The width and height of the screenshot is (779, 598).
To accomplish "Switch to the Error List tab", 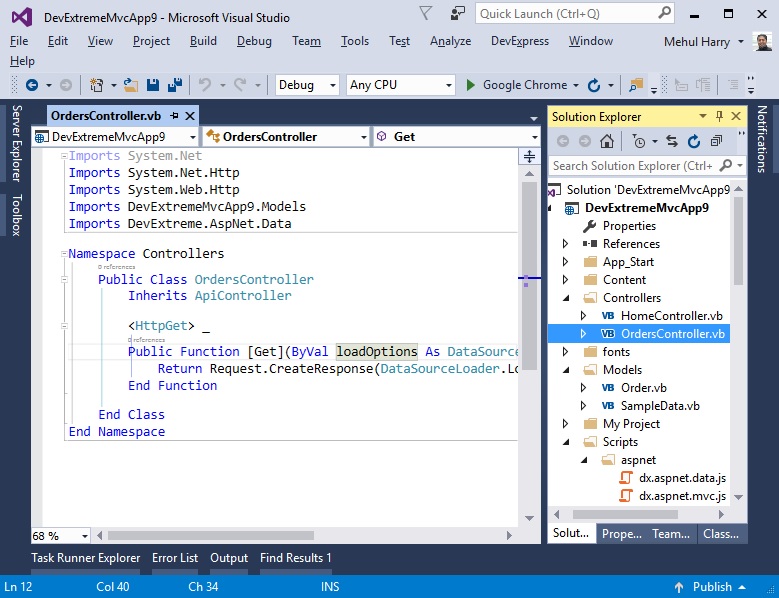I will pos(175,558).
